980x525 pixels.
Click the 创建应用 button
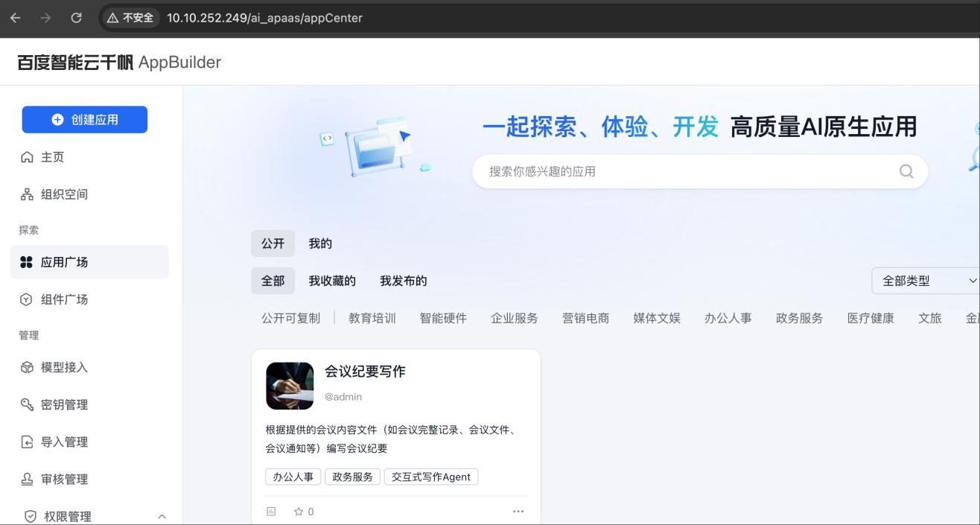(85, 119)
